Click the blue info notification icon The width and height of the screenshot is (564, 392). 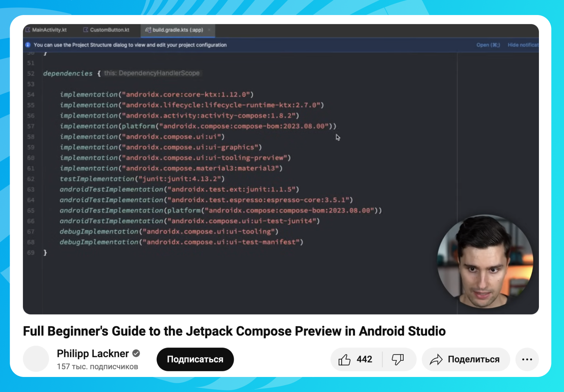[28, 45]
